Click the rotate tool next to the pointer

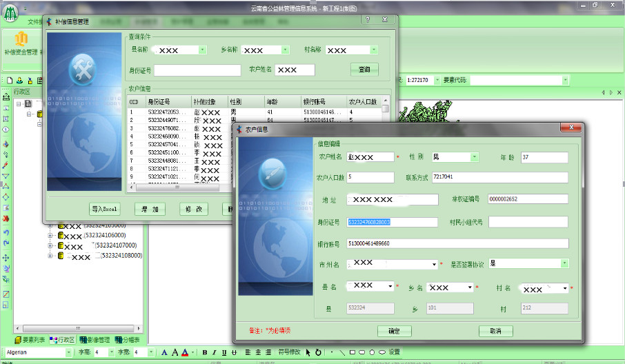[317, 352]
